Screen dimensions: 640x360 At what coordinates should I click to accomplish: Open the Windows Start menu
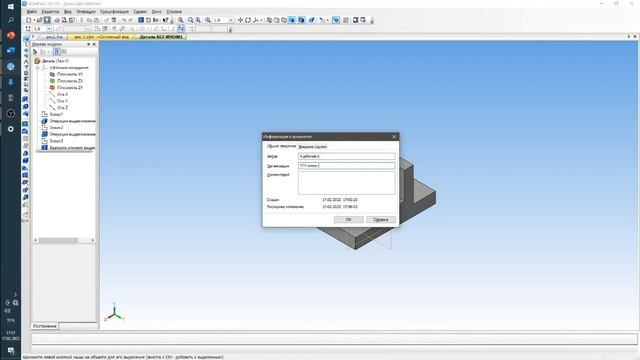[x=11, y=7]
